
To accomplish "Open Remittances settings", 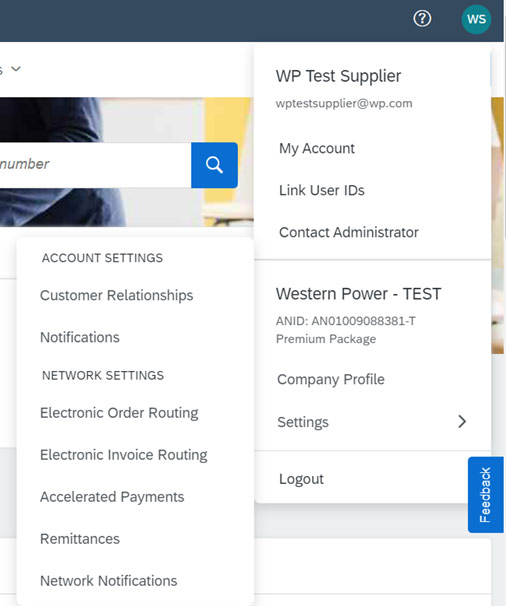I will tap(80, 539).
